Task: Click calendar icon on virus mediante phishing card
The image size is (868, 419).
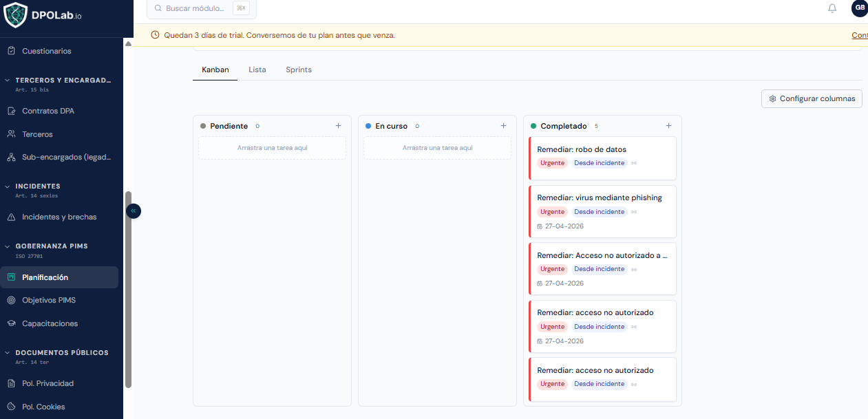Action: click(x=540, y=226)
